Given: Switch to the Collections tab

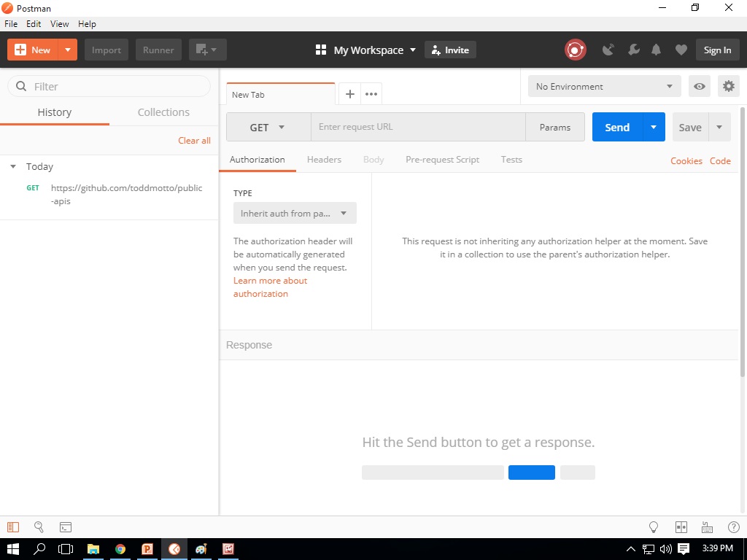Looking at the screenshot, I should tap(163, 112).
